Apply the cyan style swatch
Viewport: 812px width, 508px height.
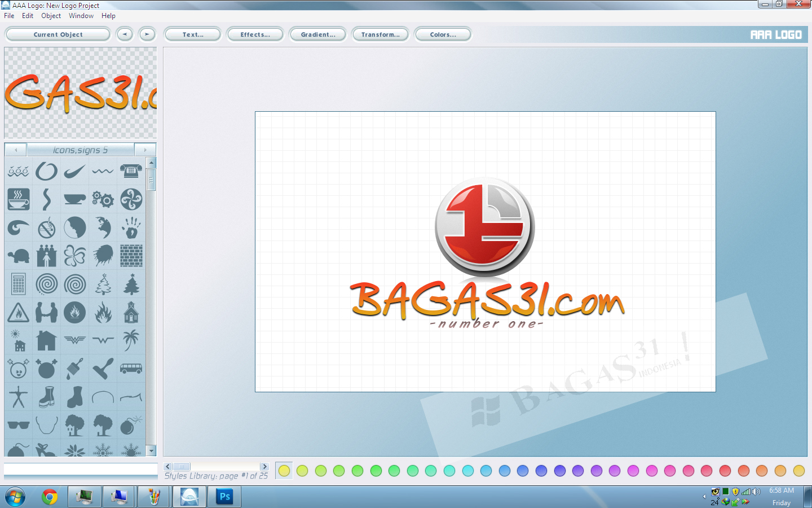[x=467, y=471]
